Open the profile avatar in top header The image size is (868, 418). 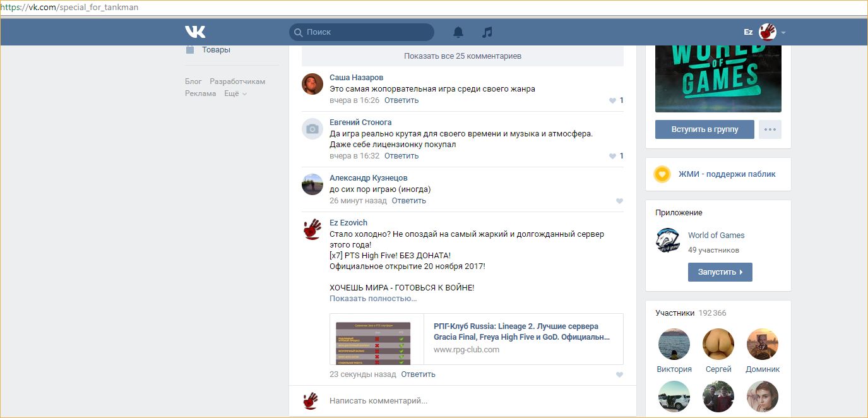767,32
